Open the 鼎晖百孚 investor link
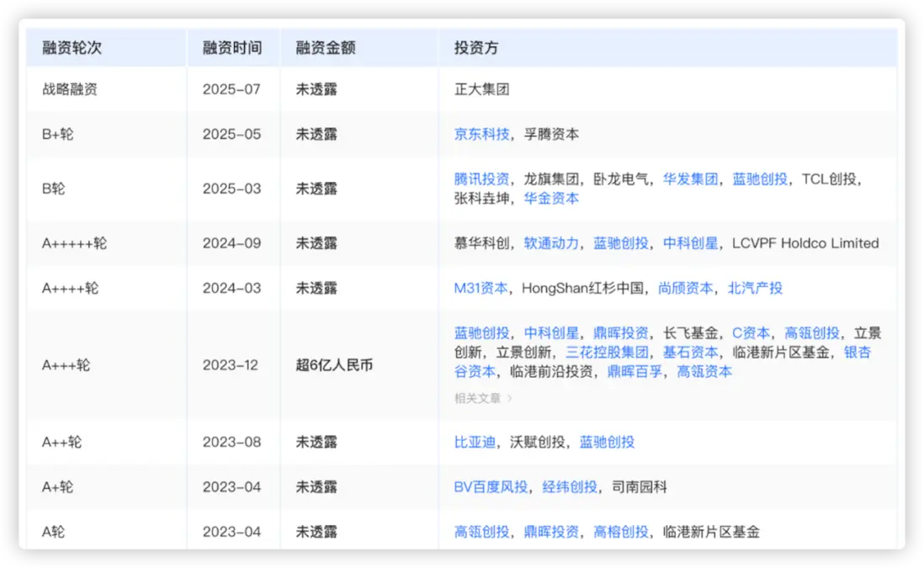924x568 pixels. pyautogui.click(x=634, y=372)
